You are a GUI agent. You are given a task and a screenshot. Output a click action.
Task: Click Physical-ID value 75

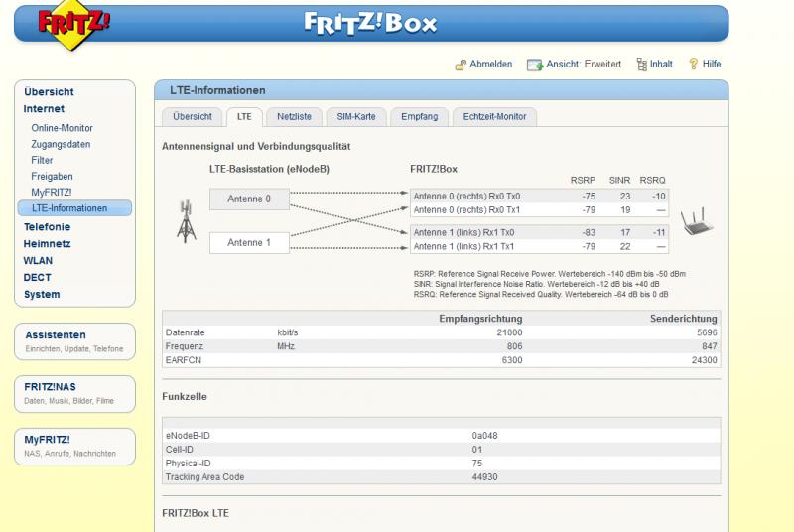(x=477, y=464)
